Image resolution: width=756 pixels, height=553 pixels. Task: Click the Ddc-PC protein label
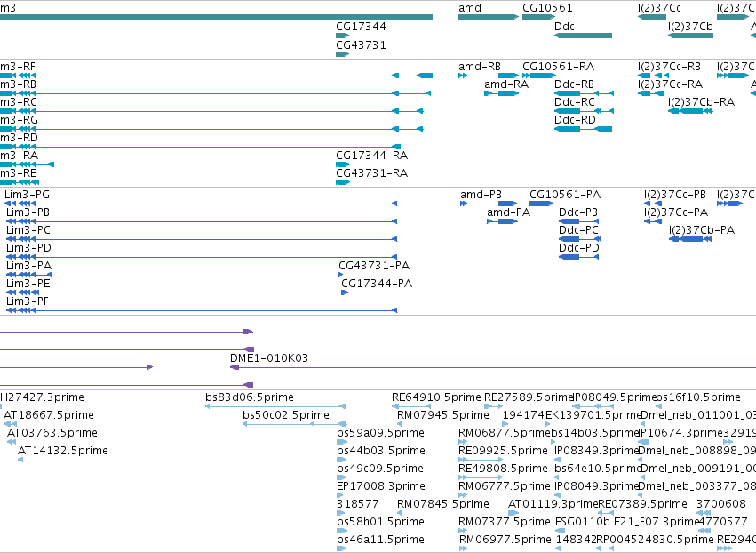pos(578,230)
